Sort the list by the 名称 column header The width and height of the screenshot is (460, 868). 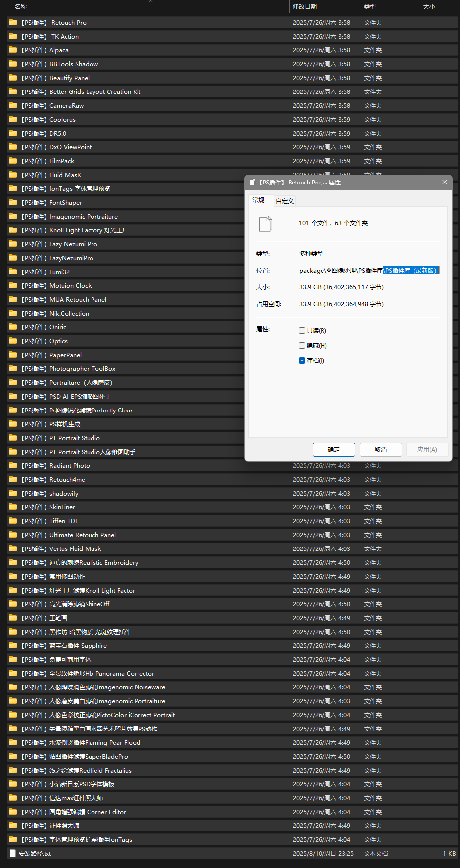pyautogui.click(x=21, y=6)
